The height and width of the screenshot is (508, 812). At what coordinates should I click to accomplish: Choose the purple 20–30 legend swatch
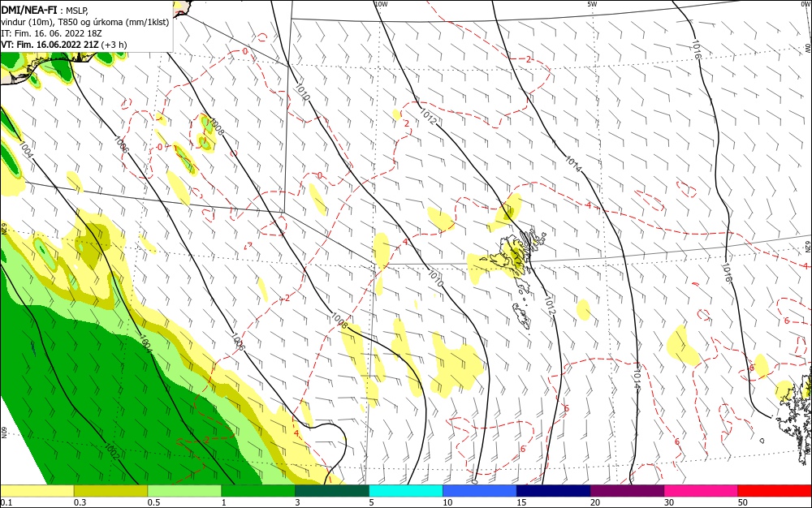tap(628, 491)
